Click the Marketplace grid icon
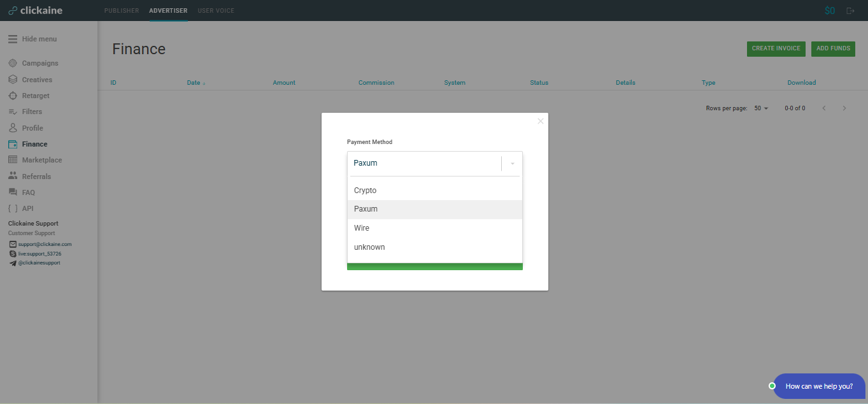 point(13,160)
